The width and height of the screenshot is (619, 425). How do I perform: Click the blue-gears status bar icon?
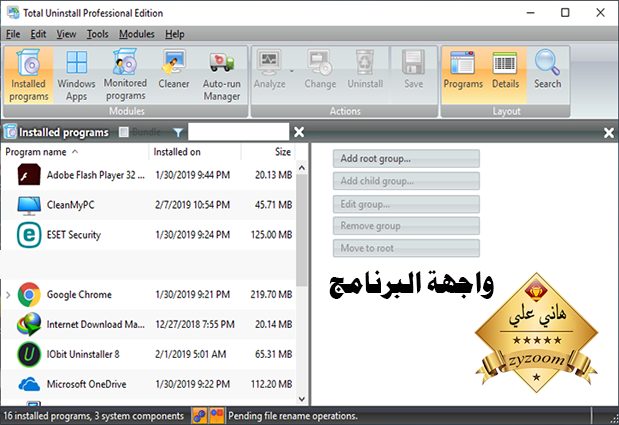click(199, 416)
